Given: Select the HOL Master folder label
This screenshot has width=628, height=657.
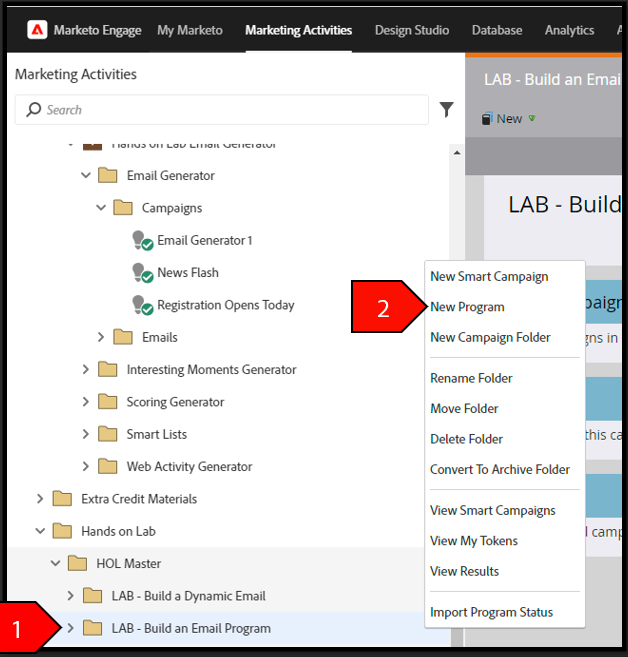Looking at the screenshot, I should pos(129,564).
